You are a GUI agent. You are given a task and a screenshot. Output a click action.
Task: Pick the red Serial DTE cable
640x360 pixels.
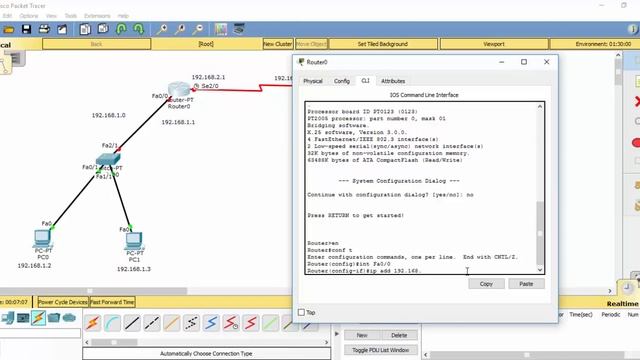[251, 323]
